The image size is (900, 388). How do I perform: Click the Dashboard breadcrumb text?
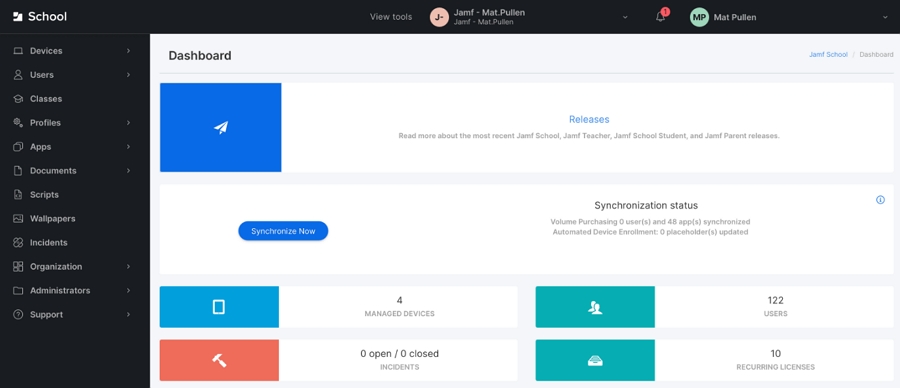click(x=876, y=55)
